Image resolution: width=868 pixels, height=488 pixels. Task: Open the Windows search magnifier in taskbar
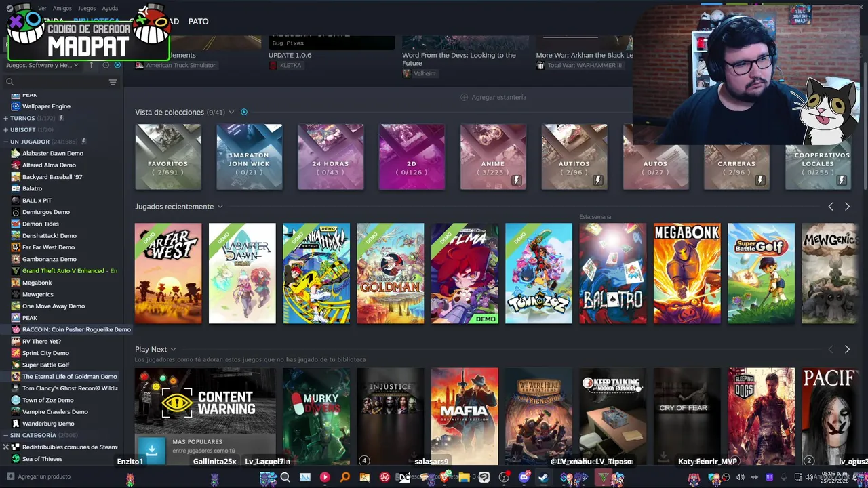click(285, 477)
